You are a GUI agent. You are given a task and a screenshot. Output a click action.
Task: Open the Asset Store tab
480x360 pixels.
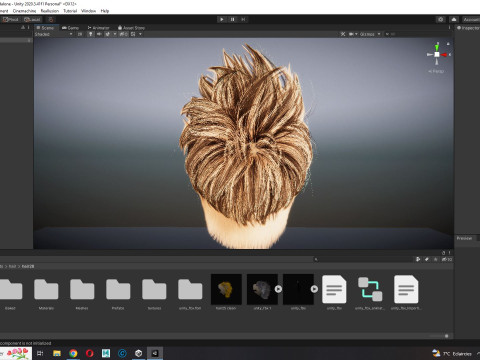(131, 28)
